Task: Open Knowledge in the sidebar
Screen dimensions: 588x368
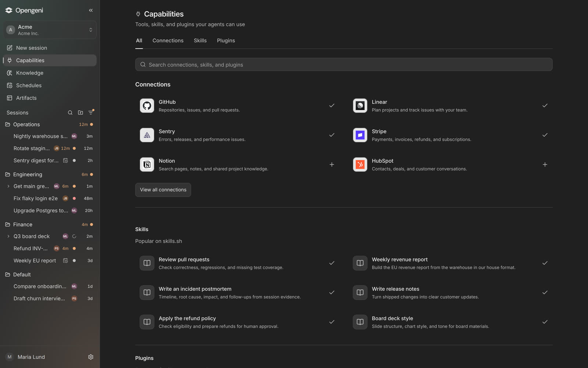Action: pos(50,73)
